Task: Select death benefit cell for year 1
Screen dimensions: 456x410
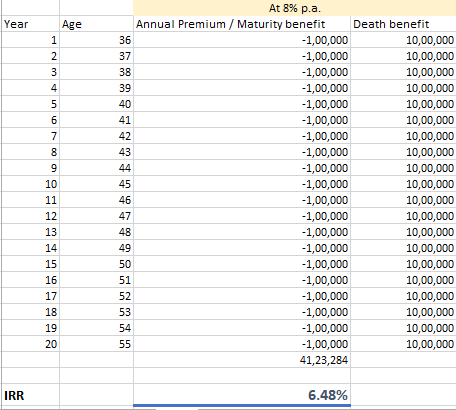Action: tap(403, 40)
